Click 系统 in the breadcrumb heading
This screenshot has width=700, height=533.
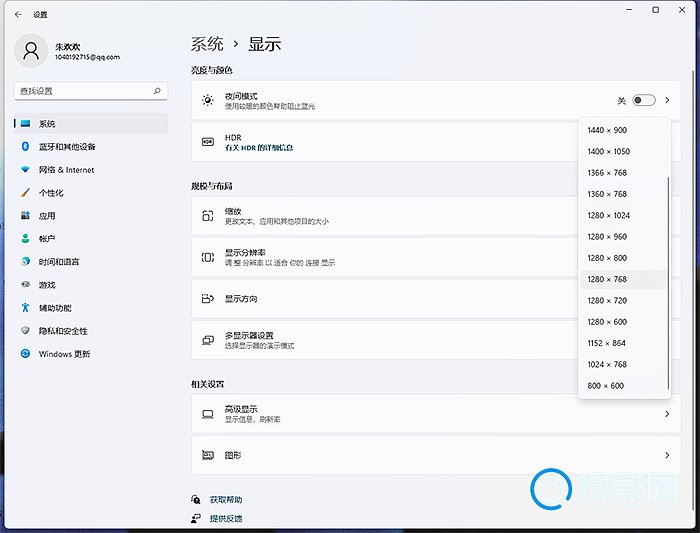[x=207, y=44]
